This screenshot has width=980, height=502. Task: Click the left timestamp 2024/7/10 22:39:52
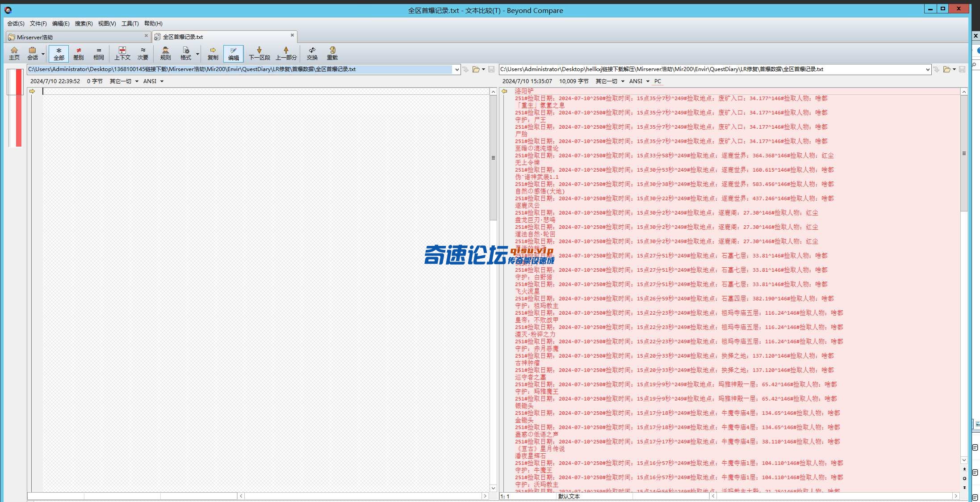(x=55, y=81)
